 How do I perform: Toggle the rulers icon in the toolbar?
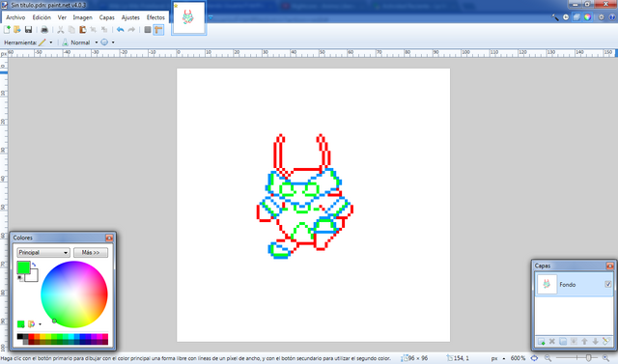pos(158,30)
